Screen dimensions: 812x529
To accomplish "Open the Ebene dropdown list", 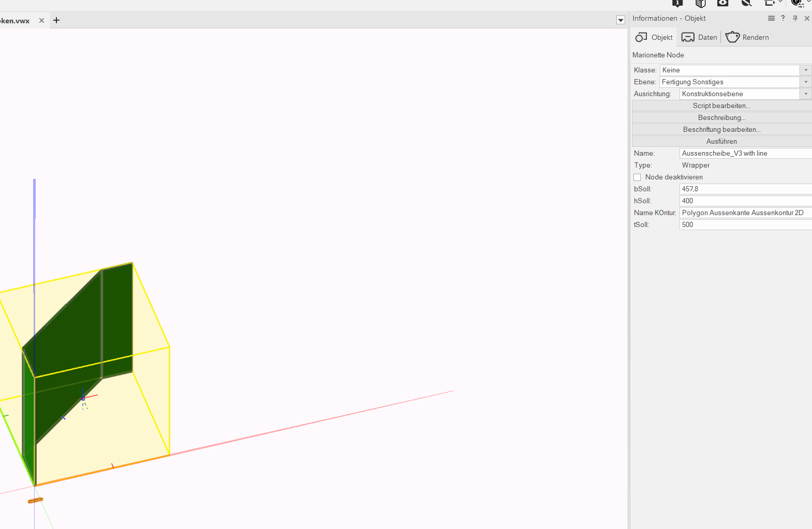I will point(806,82).
